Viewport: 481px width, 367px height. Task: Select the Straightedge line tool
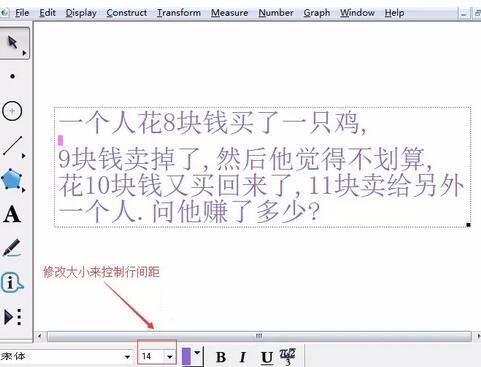pos(12,145)
